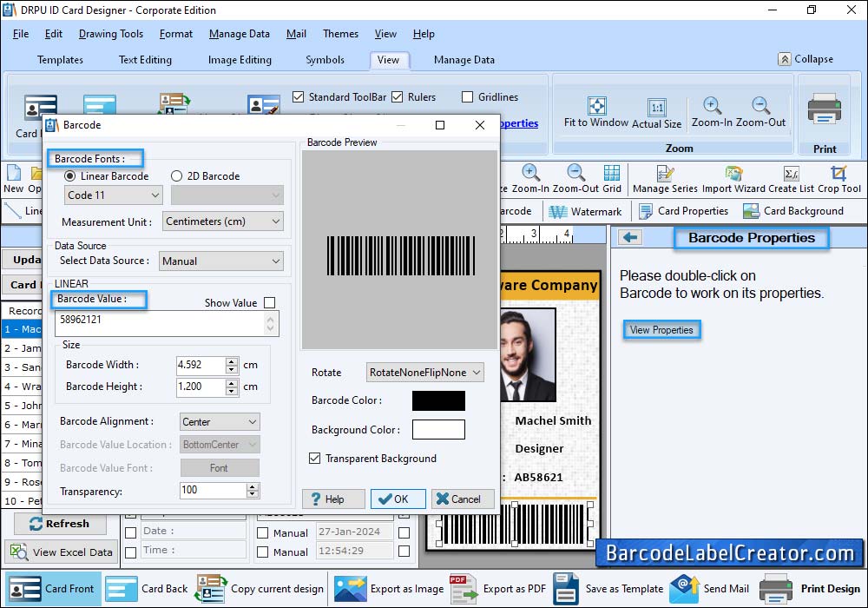The image size is (868, 608).
Task: Click the Card Back icon in bottom bar
Action: coord(121,589)
